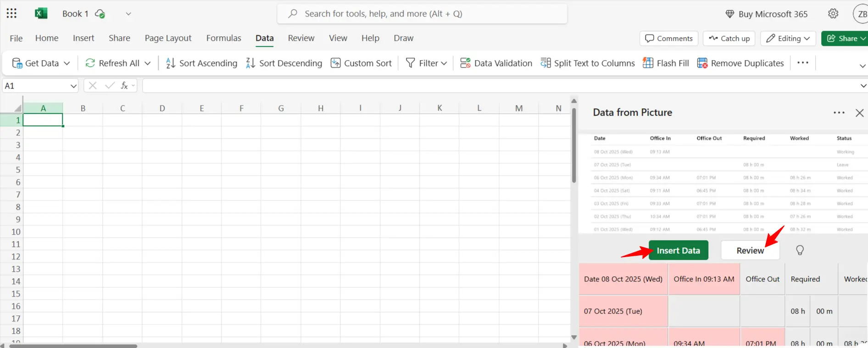
Task: Open the settings gear
Action: click(833, 14)
